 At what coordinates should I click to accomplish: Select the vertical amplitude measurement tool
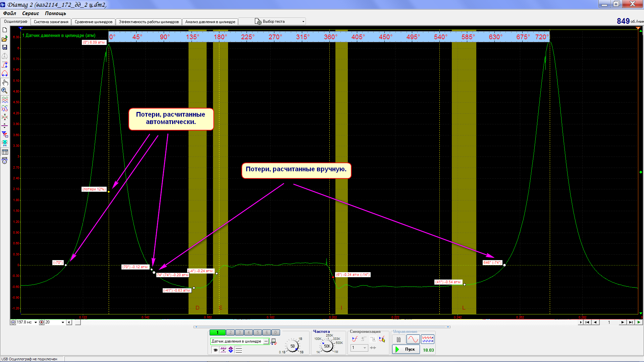(5, 65)
